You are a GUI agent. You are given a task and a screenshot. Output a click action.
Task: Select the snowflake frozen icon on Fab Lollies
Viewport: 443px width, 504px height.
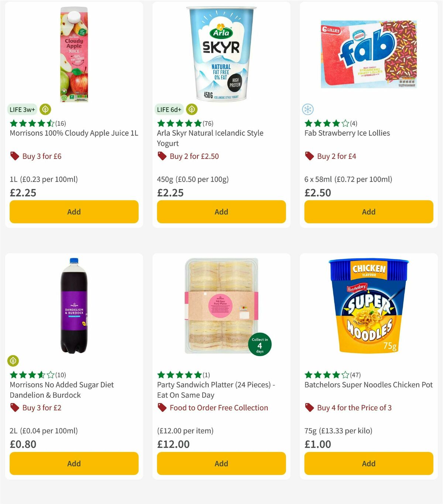coord(308,110)
